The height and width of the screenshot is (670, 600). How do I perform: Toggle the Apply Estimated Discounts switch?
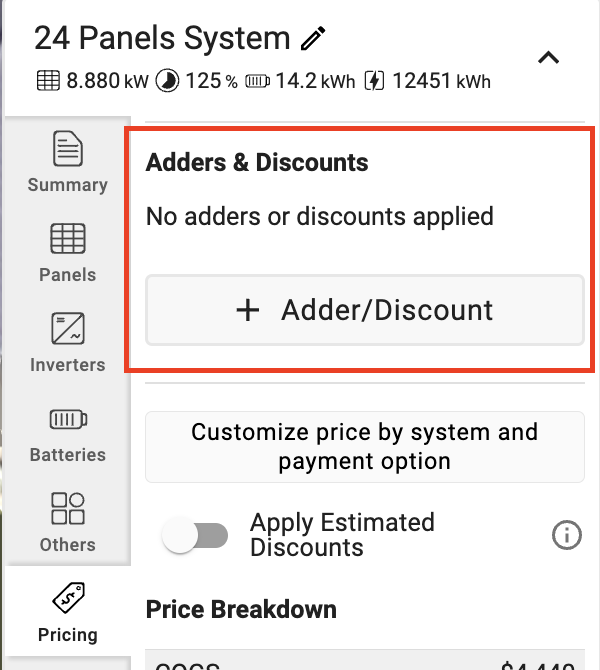pyautogui.click(x=195, y=535)
